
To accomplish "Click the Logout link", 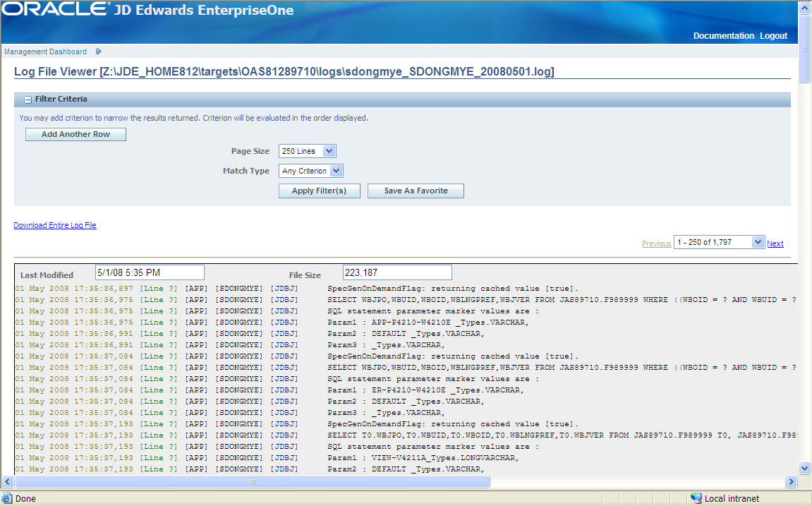I will click(x=774, y=36).
